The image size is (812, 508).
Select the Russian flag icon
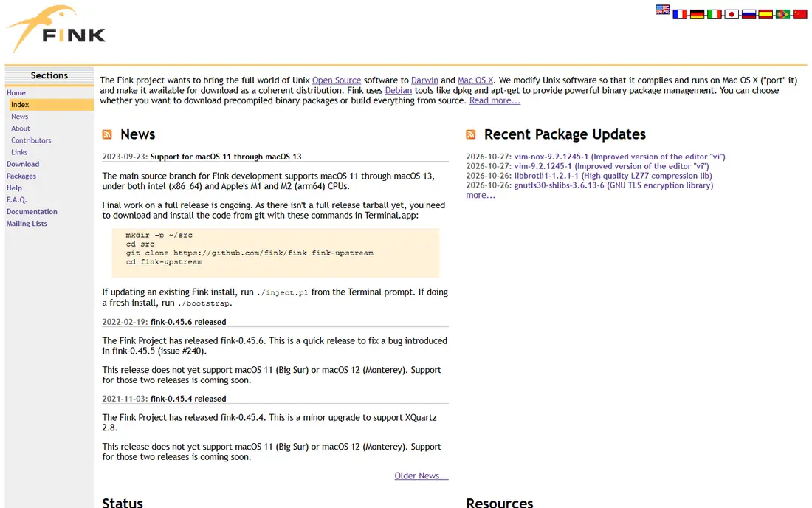click(749, 15)
